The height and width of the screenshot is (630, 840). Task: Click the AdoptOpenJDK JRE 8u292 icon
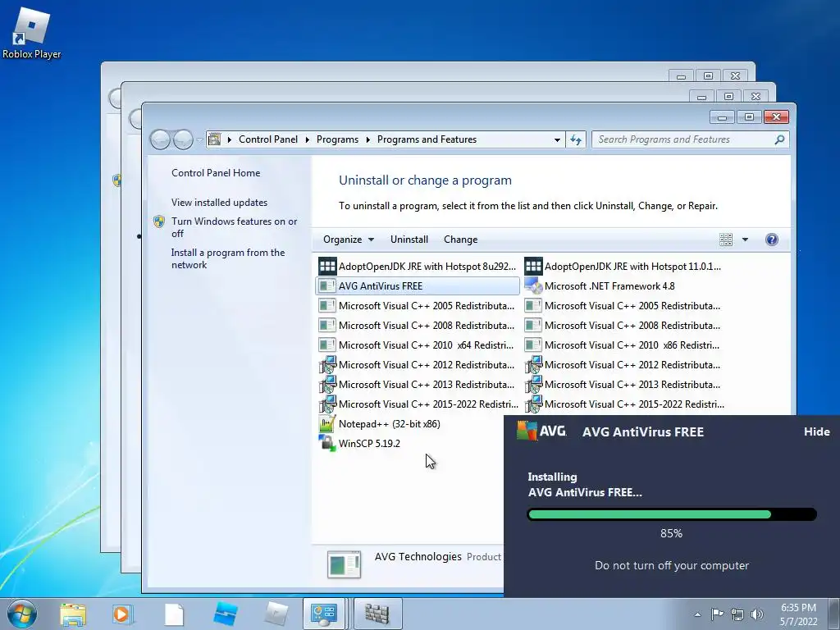click(326, 267)
